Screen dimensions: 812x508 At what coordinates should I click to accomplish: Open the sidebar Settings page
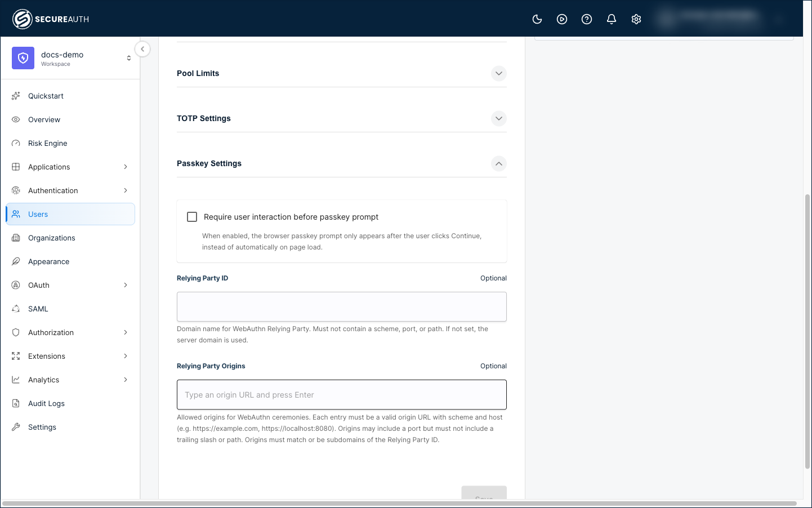click(x=70, y=427)
